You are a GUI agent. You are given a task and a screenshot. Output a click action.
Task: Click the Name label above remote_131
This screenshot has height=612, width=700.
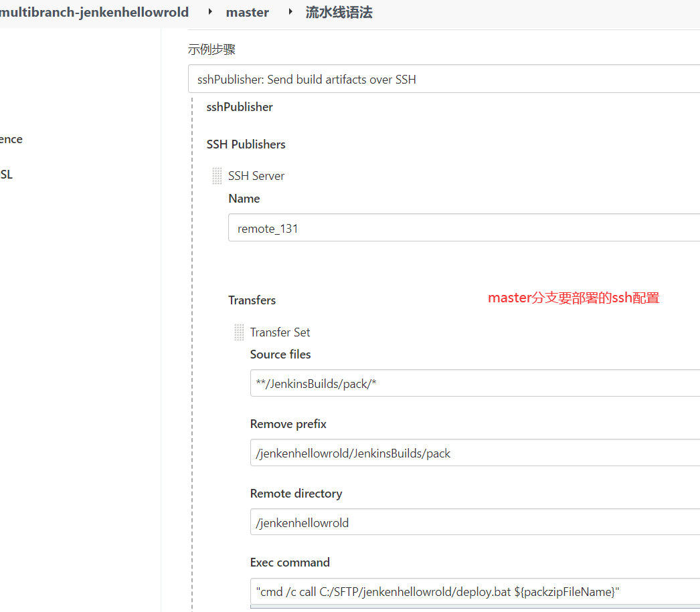pyautogui.click(x=244, y=199)
